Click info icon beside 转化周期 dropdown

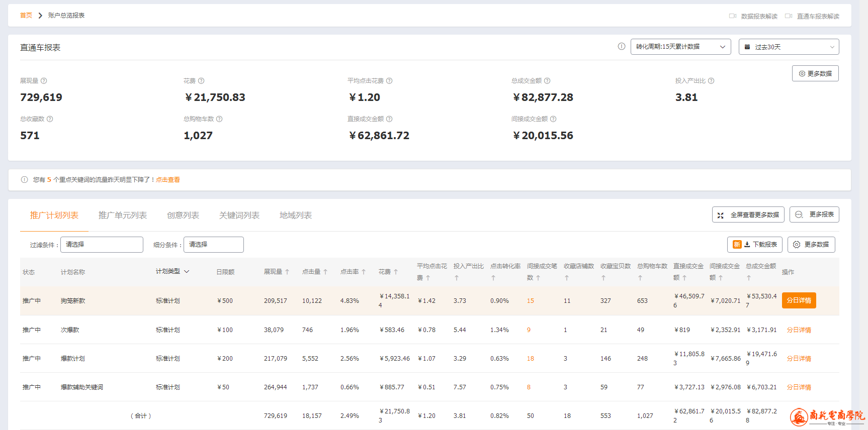coord(622,47)
